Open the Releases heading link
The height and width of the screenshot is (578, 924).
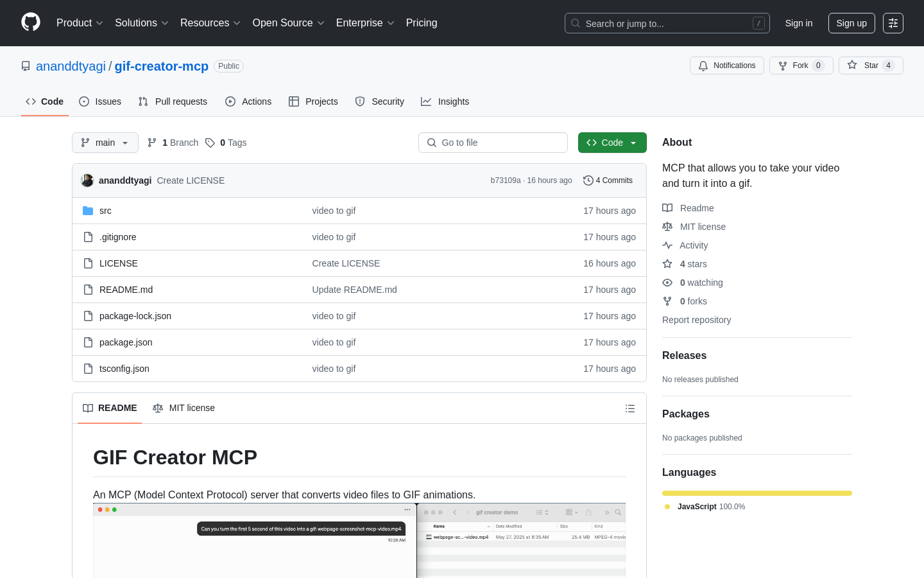click(x=684, y=355)
